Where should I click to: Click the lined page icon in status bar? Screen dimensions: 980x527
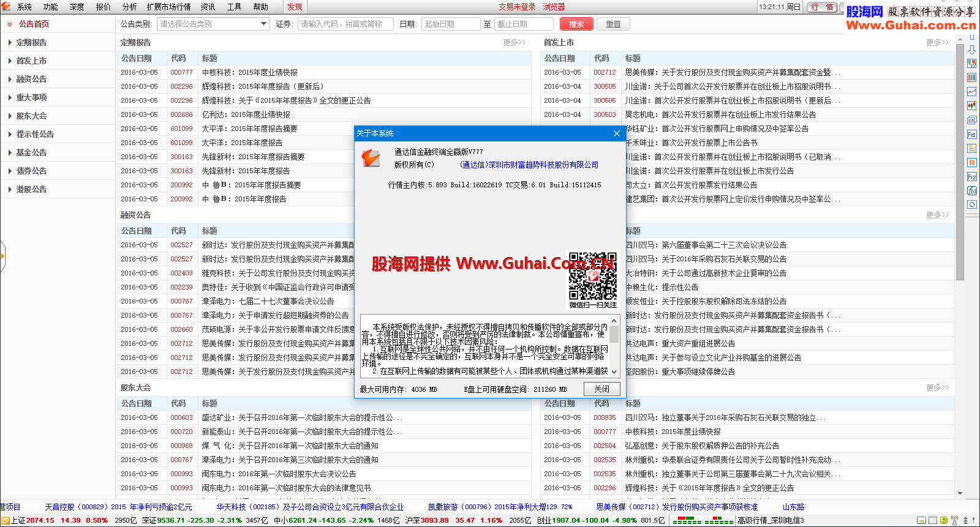tap(933, 520)
